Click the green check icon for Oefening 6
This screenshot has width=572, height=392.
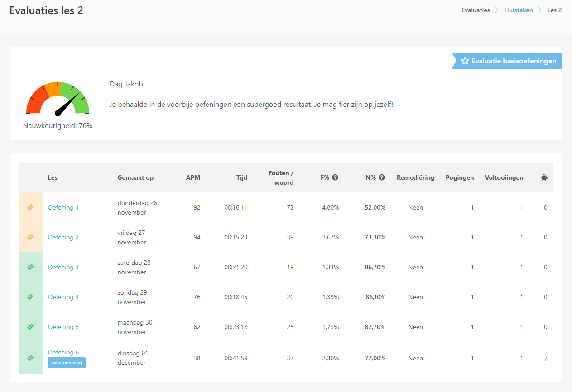[x=30, y=358]
